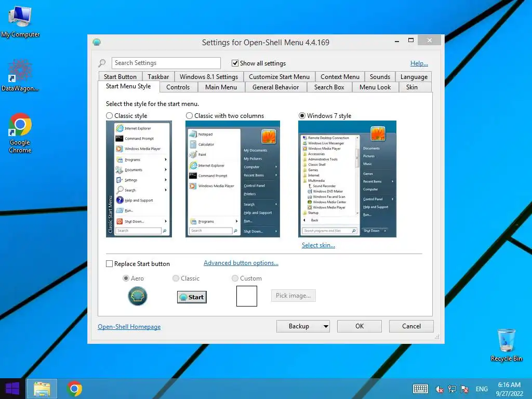
Task: Select the Windows 7 style radio button
Action: point(302,116)
